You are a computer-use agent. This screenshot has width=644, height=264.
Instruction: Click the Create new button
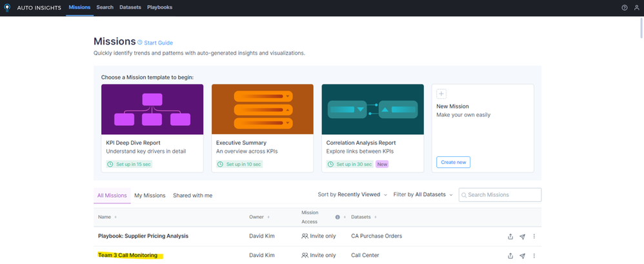[x=453, y=162]
